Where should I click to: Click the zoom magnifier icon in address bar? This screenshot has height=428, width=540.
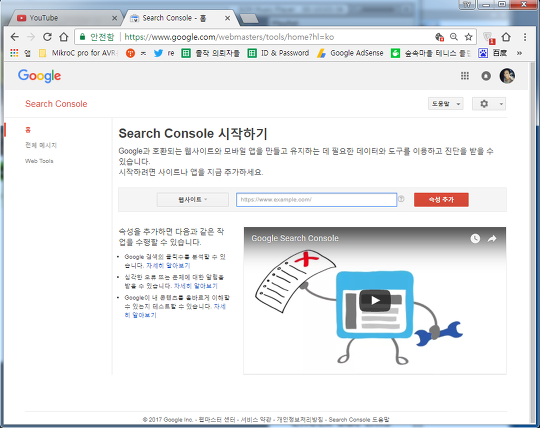tap(454, 37)
